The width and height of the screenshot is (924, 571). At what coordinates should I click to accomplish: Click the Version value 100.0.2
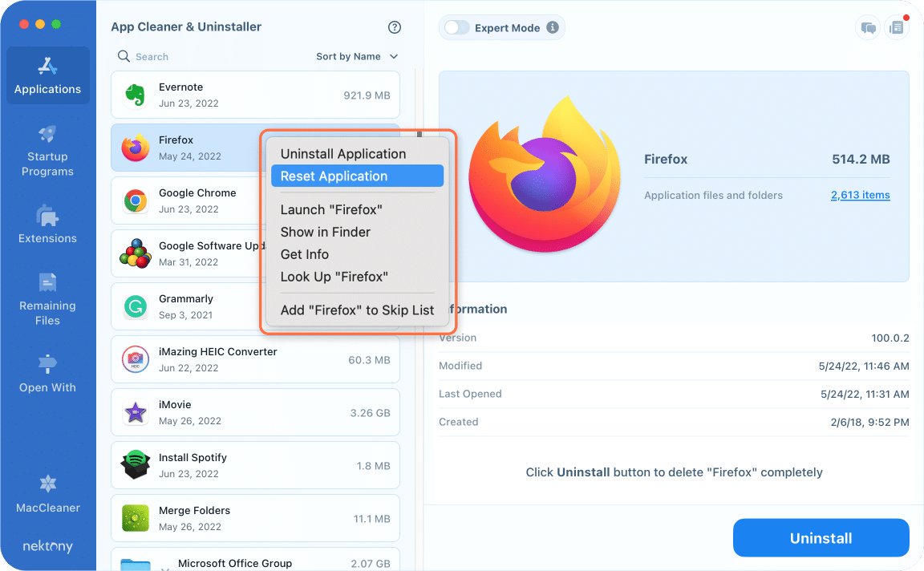890,338
